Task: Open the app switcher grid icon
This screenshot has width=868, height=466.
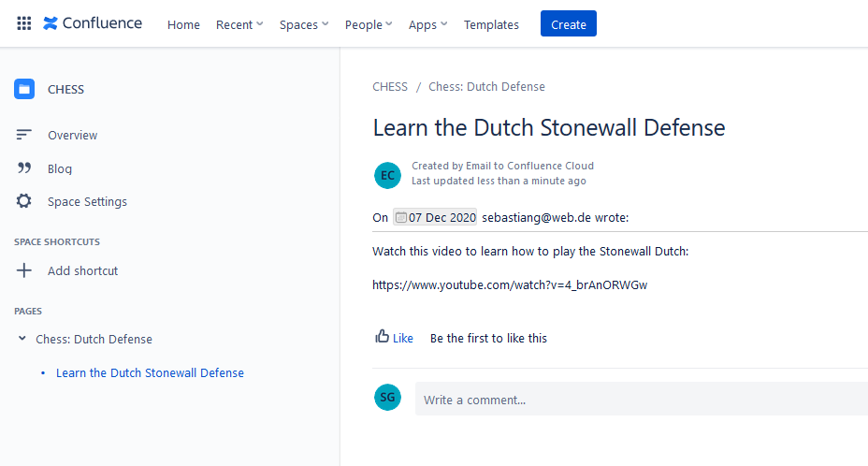Action: point(23,23)
